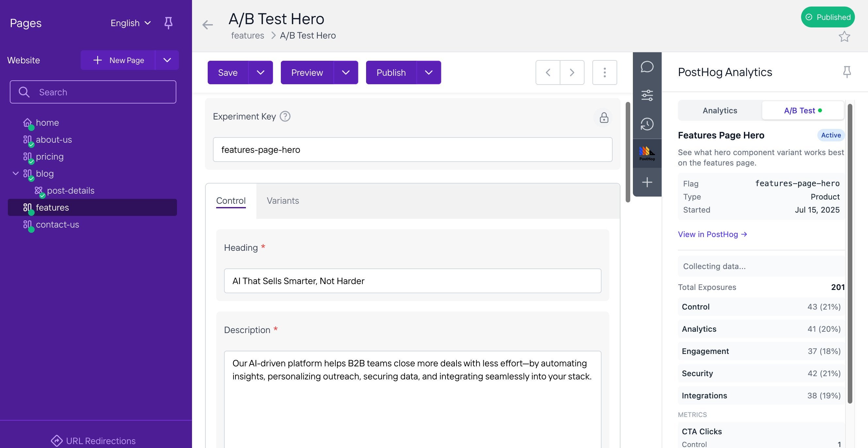Click the pricing page icon
Image resolution: width=868 pixels, height=448 pixels.
pos(28,157)
